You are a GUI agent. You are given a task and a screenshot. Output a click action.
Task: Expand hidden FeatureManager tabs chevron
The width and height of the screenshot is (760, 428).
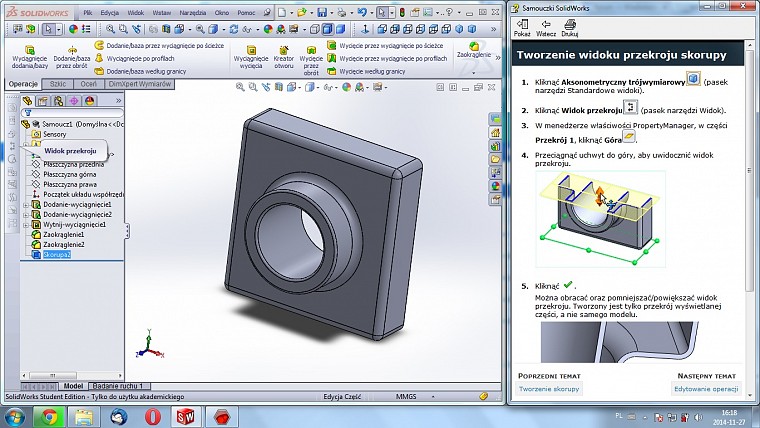coord(118,101)
